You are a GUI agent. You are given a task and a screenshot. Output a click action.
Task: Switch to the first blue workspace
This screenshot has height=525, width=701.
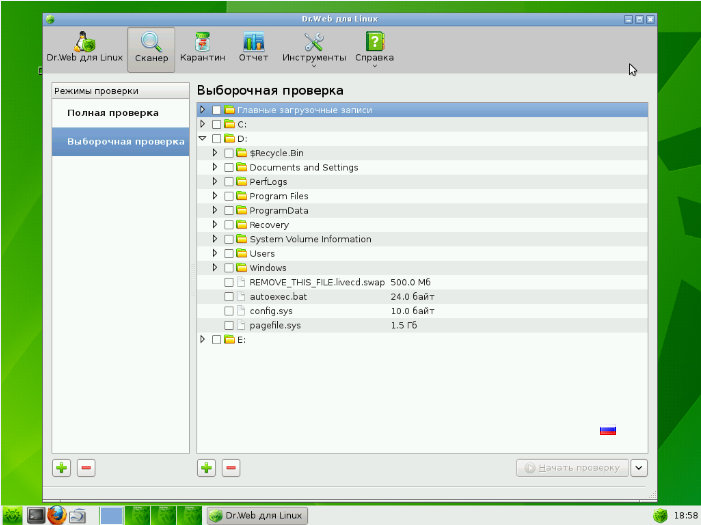tap(111, 515)
